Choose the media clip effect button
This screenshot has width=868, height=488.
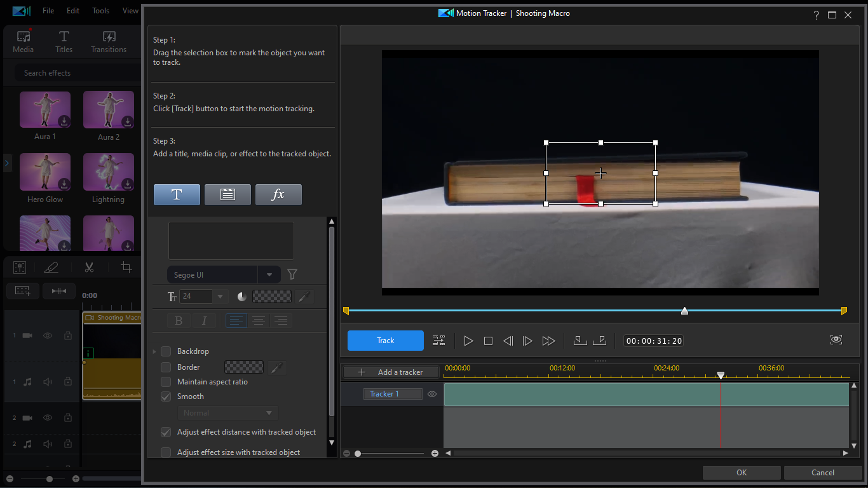(x=227, y=195)
